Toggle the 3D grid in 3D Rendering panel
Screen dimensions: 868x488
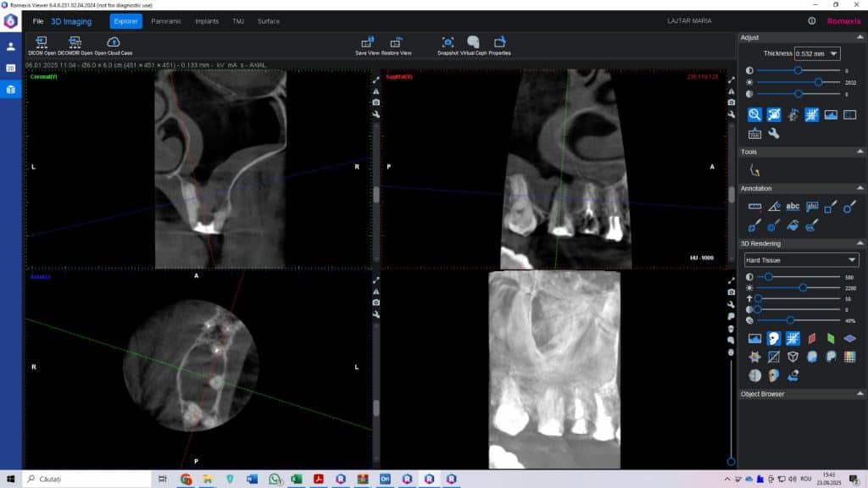coord(792,338)
